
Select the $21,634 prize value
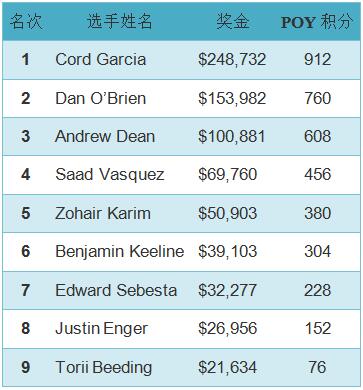click(x=227, y=367)
